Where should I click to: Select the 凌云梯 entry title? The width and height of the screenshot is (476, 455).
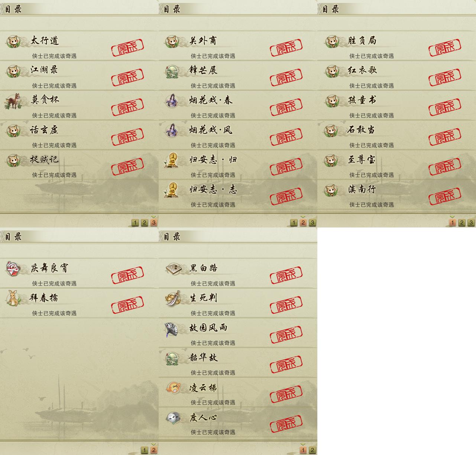(x=203, y=388)
